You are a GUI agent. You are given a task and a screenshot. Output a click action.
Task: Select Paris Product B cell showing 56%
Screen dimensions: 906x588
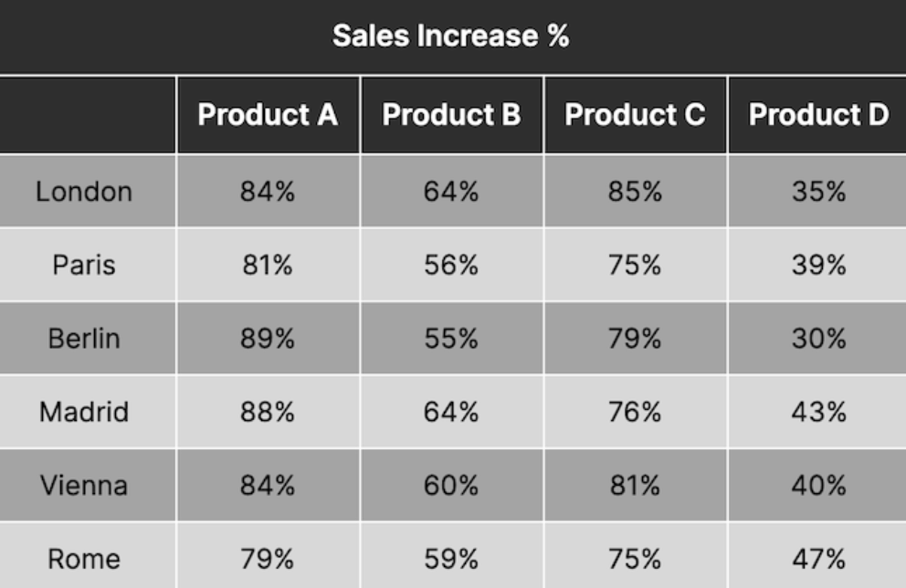point(451,265)
